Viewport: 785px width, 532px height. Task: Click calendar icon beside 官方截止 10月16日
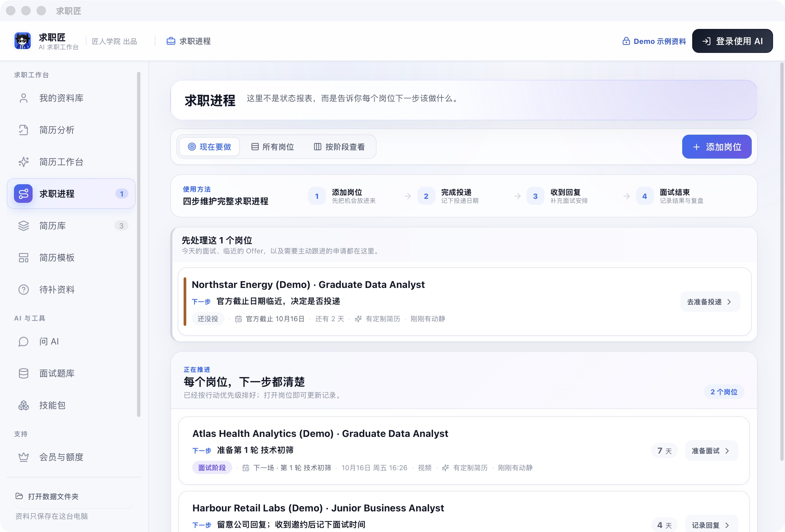238,319
